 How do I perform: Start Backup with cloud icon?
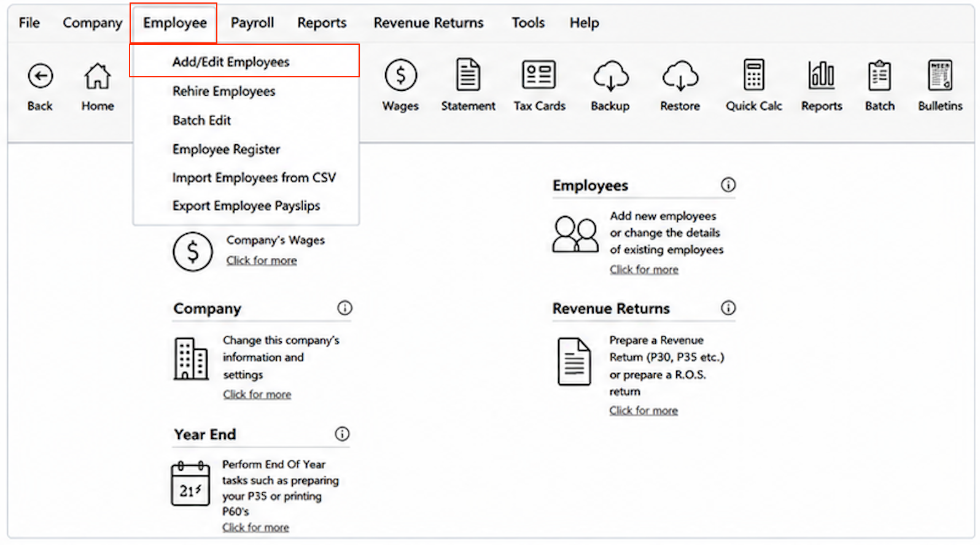610,76
